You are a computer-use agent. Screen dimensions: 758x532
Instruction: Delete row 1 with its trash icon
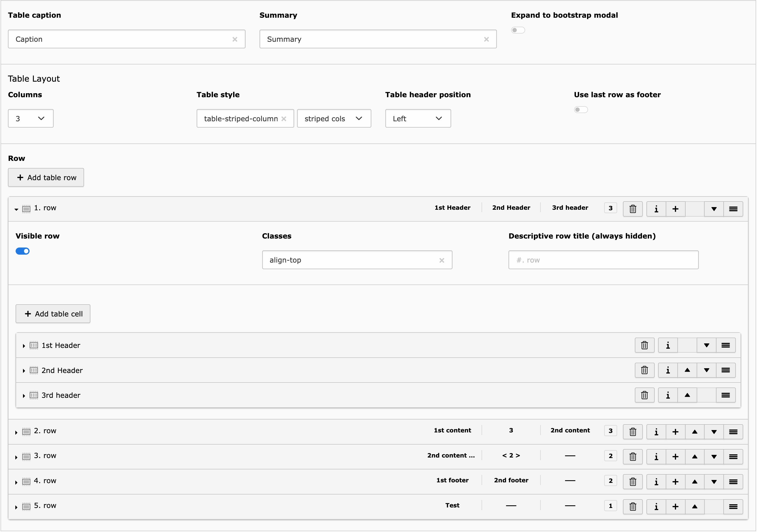(x=634, y=209)
